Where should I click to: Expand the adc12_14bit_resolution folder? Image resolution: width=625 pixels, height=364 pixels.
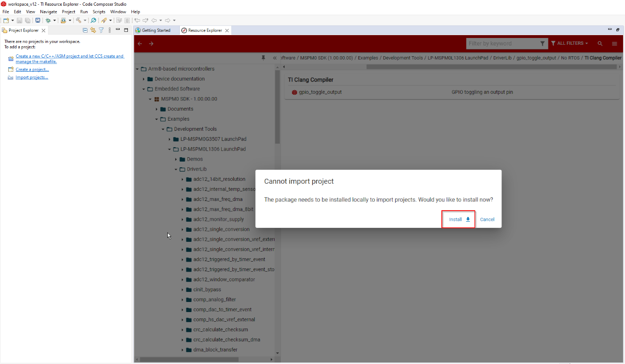click(x=183, y=179)
